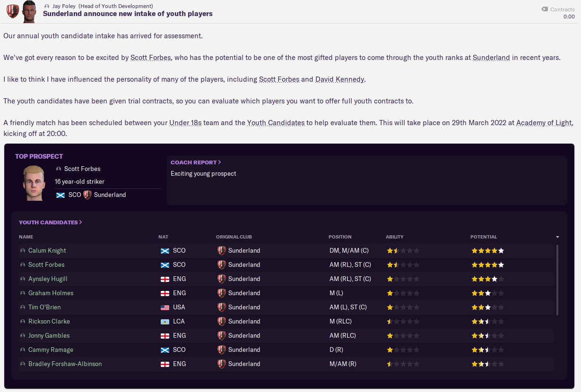The width and height of the screenshot is (581, 392).
Task: Click Sunderland badge in Cammy Ramage row
Action: pos(221,349)
